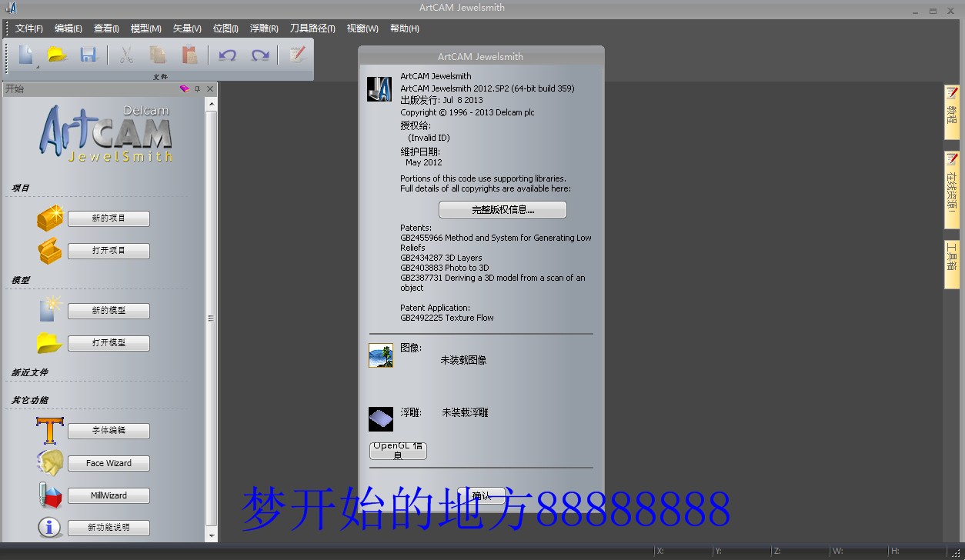Open the 帮助(H) menu
The height and width of the screenshot is (560, 965).
tap(405, 28)
